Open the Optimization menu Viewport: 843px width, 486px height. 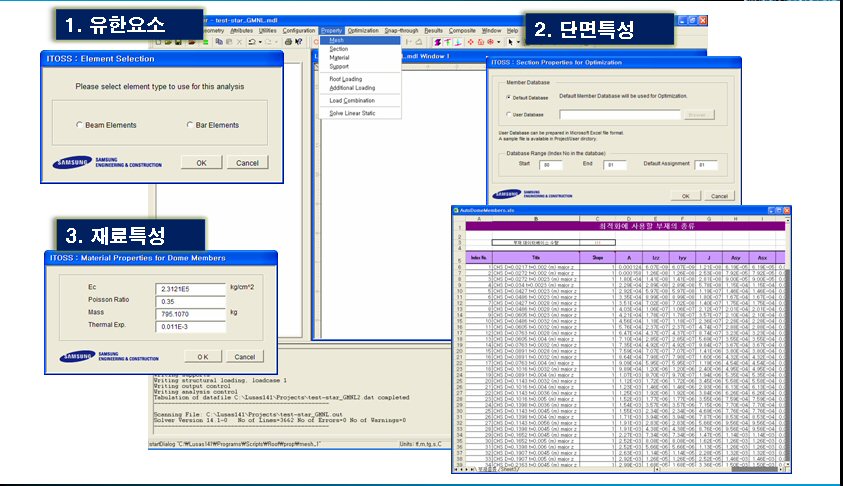pos(363,30)
